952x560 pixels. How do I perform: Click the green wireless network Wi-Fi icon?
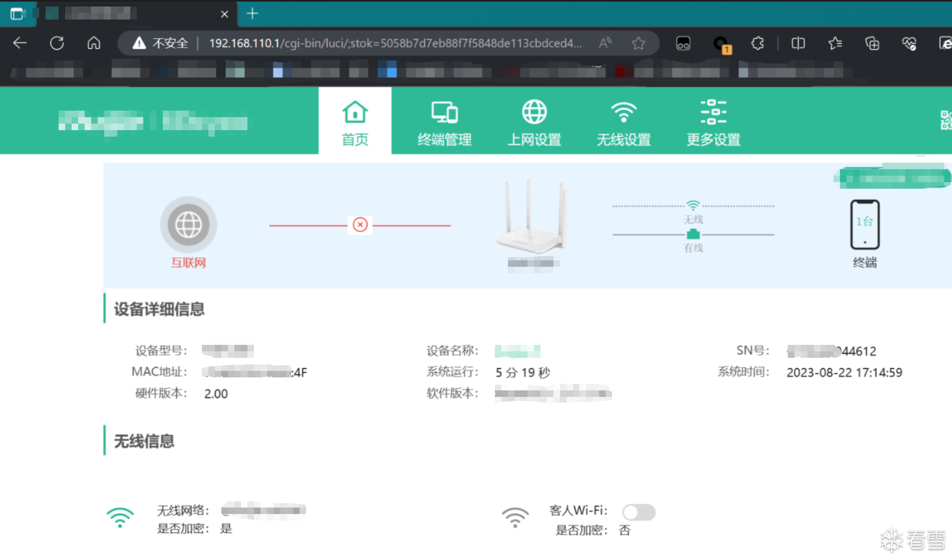point(120,518)
